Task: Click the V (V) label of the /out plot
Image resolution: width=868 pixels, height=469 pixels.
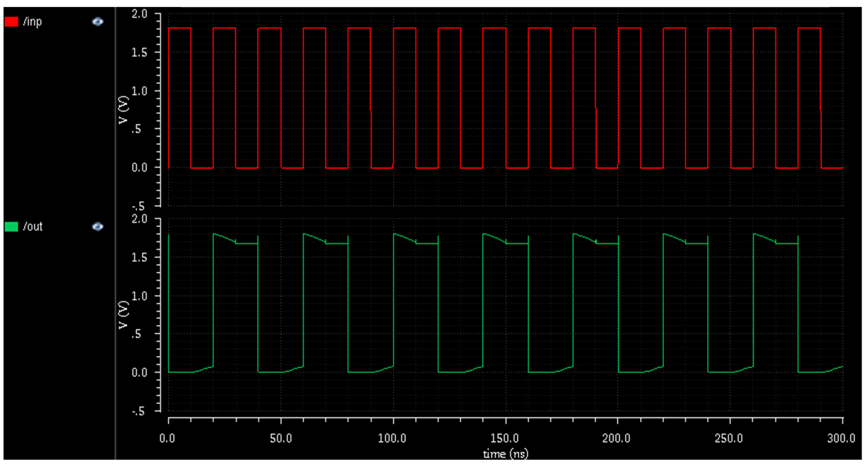Action: coord(124,315)
